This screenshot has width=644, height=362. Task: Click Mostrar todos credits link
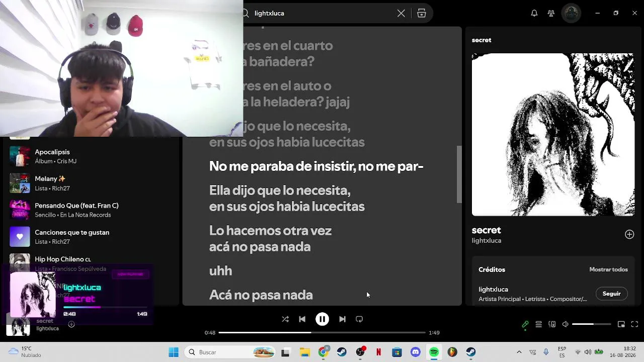tap(608, 269)
